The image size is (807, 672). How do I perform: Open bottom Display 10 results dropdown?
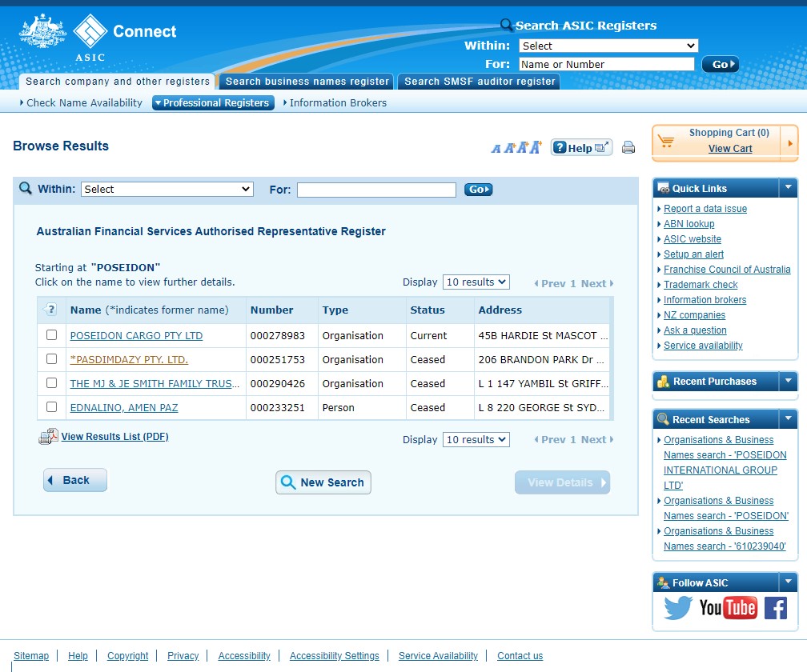coord(476,440)
